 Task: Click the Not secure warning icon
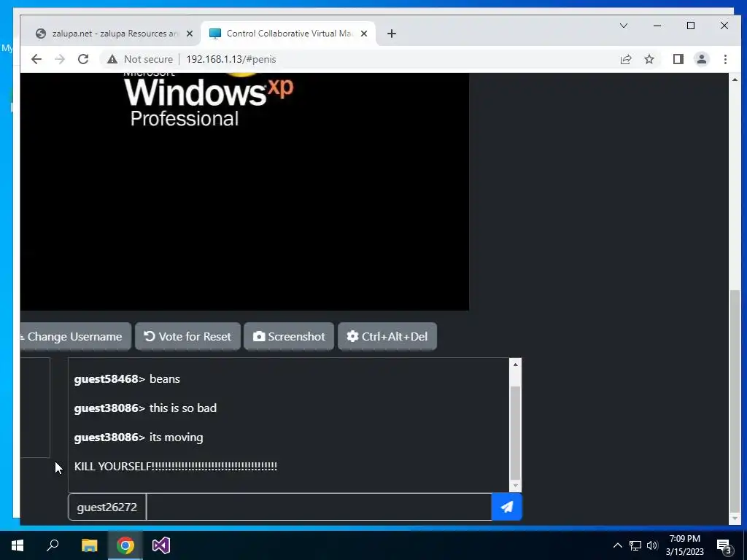click(x=112, y=59)
